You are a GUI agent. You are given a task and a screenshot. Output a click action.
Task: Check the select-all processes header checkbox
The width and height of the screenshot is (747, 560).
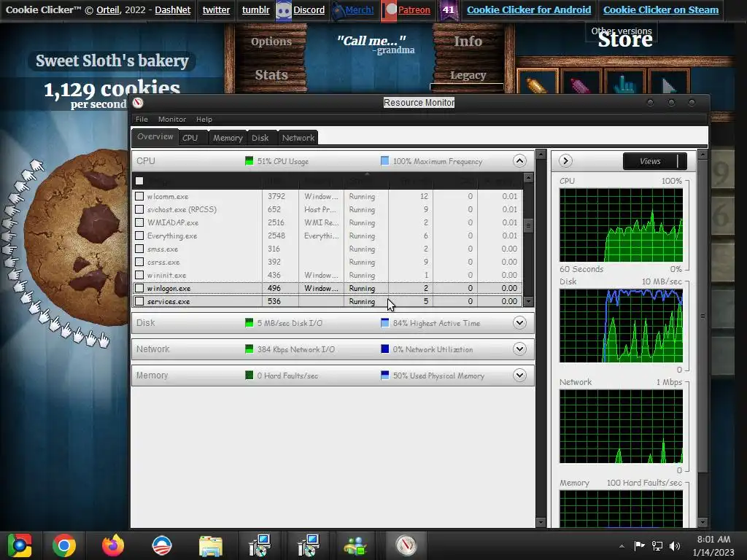coord(139,181)
